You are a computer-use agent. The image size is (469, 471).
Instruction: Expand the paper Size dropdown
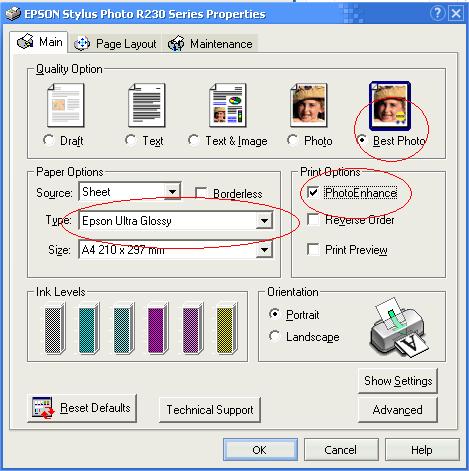click(x=264, y=250)
